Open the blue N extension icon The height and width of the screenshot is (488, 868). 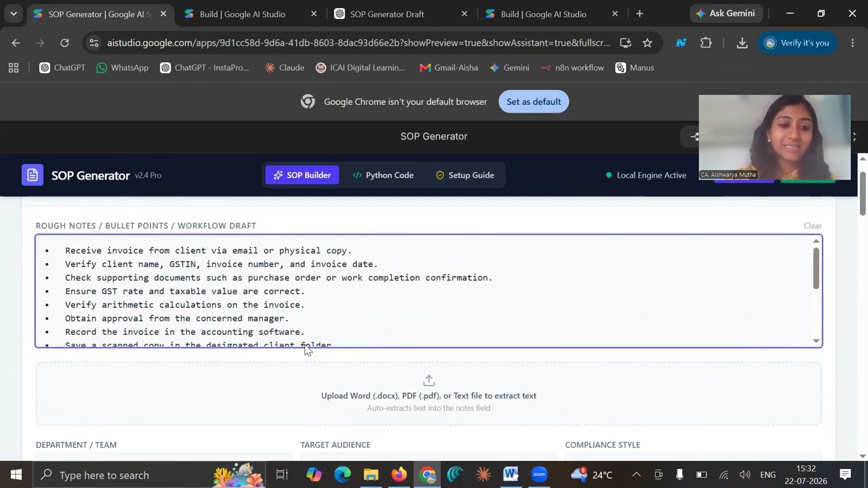coord(681,43)
